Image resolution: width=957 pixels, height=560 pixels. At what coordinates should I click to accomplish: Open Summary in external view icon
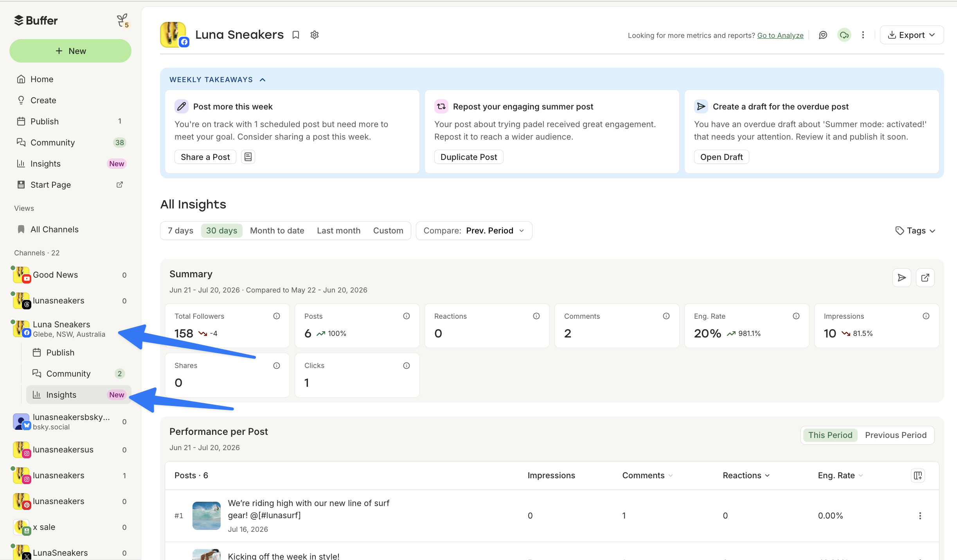coord(925,278)
